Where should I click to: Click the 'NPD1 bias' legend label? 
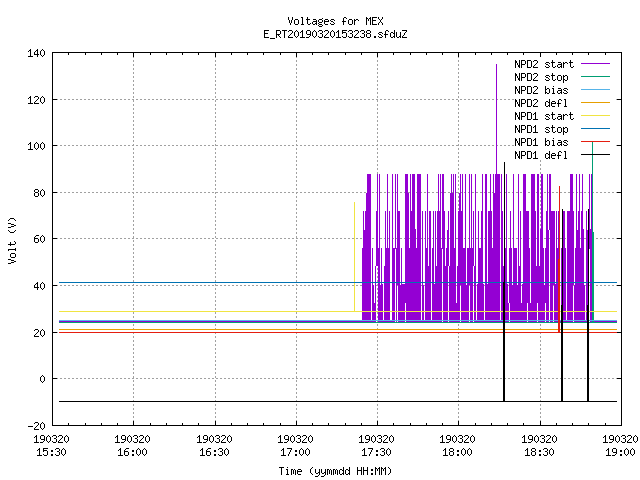tap(541, 142)
